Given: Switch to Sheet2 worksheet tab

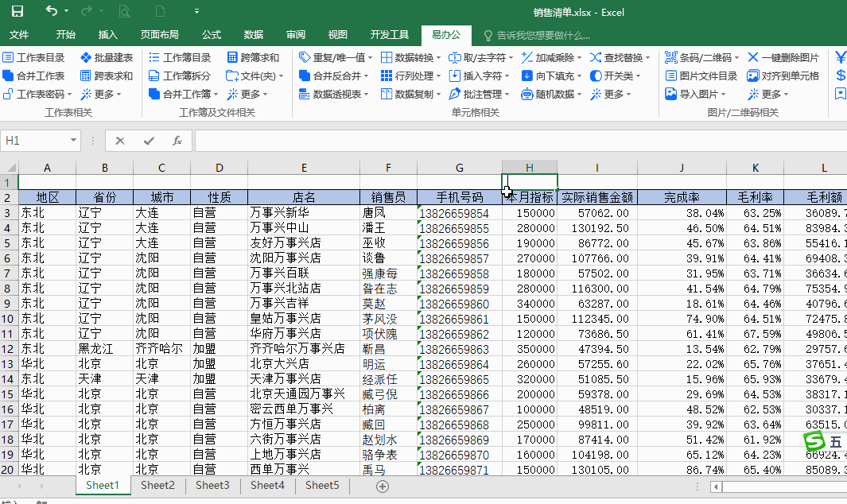Looking at the screenshot, I should coord(157,485).
